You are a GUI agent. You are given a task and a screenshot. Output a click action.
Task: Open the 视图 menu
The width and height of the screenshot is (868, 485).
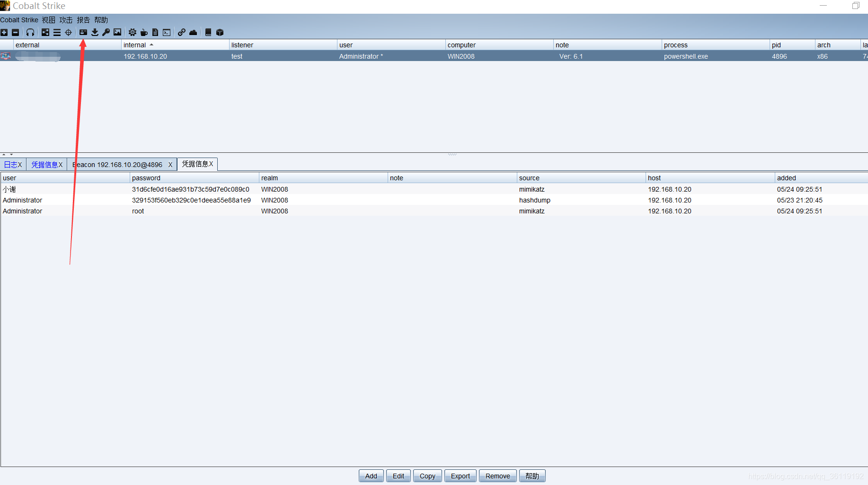point(48,20)
